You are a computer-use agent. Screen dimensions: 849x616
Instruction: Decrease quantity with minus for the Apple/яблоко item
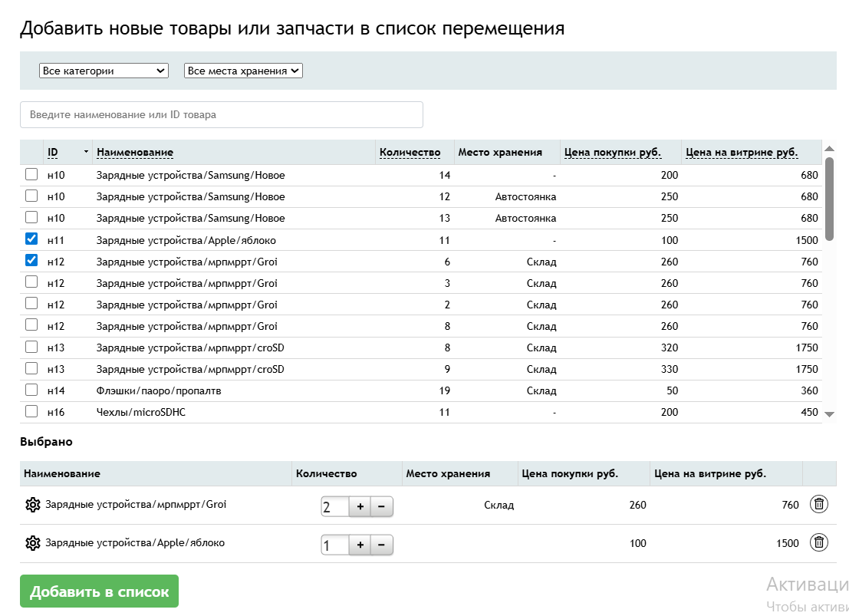[x=382, y=545]
